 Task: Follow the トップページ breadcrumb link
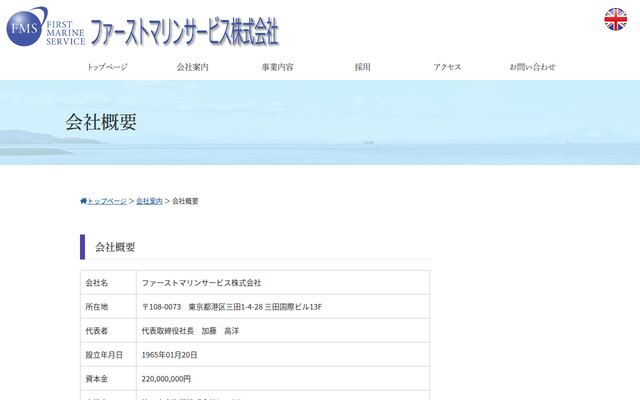click(x=107, y=201)
